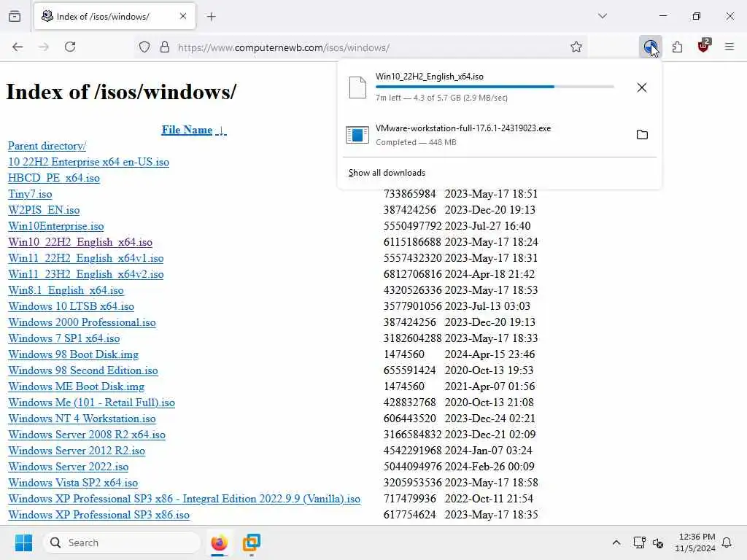
Task: Select the Index of /isos/windows/ tab
Action: coord(115,17)
